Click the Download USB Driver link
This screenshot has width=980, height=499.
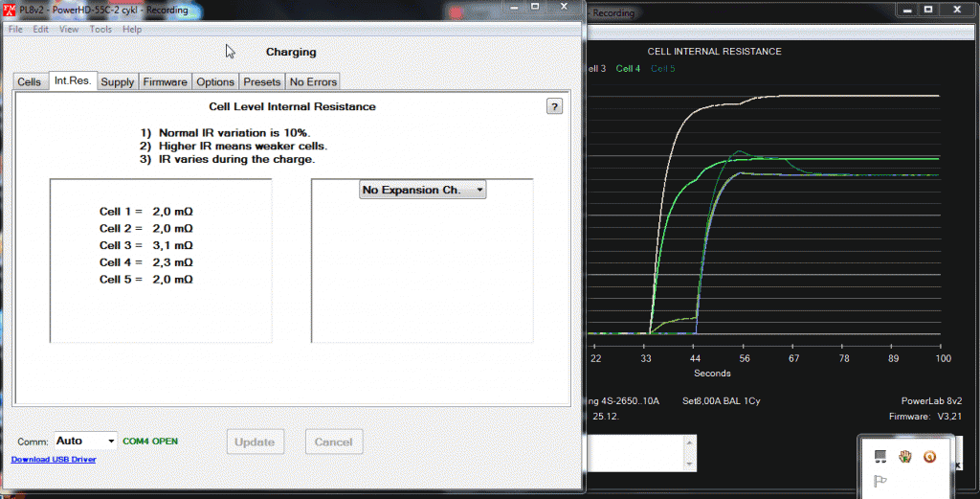coord(54,460)
